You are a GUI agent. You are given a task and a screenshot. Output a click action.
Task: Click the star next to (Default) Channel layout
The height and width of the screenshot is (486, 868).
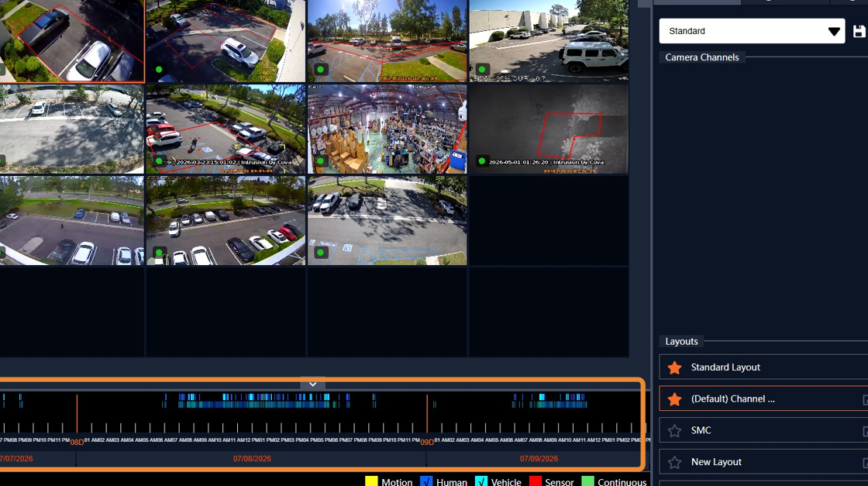click(x=674, y=399)
